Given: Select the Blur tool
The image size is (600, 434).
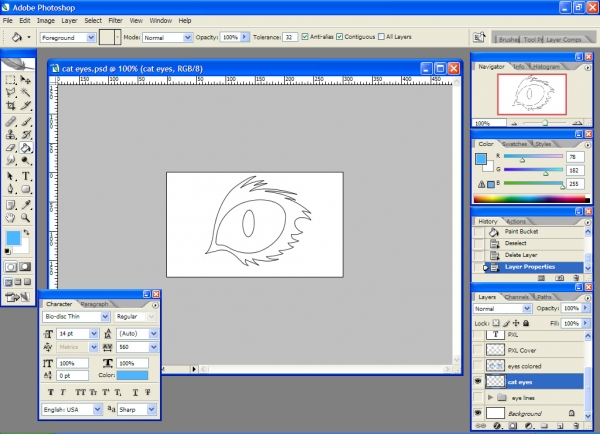Looking at the screenshot, I should [10, 160].
